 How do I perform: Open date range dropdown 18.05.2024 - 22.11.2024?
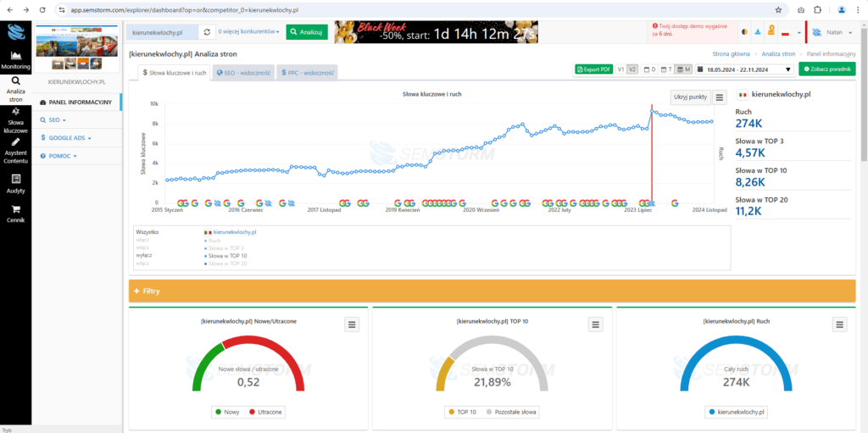click(745, 69)
